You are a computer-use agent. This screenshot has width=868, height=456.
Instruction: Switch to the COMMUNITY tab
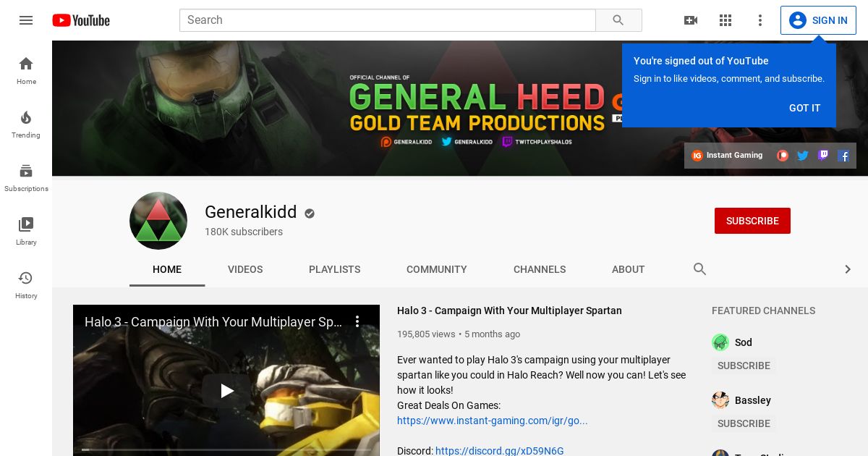437,269
